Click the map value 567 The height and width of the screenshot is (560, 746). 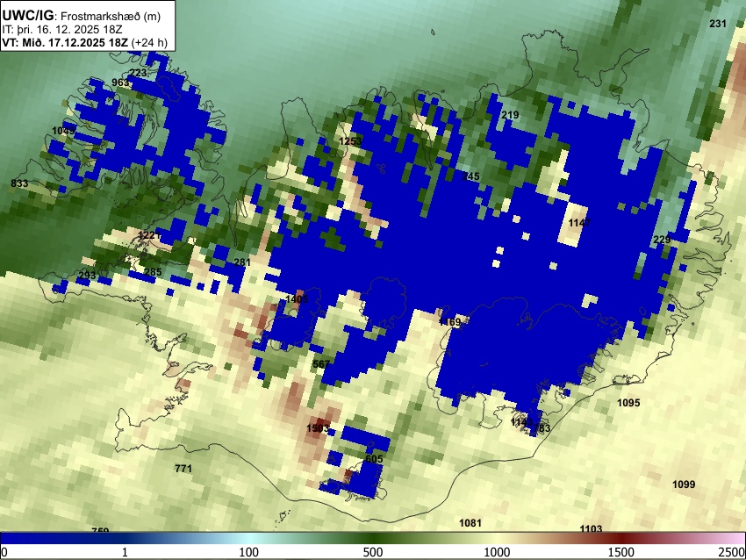pos(321,364)
